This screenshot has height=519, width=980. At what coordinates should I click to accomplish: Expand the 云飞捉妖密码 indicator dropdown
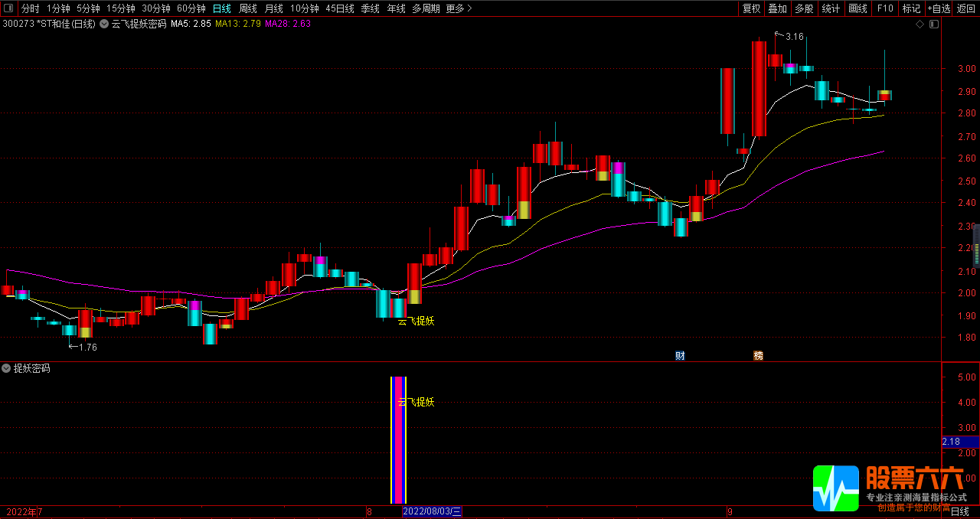pyautogui.click(x=104, y=24)
